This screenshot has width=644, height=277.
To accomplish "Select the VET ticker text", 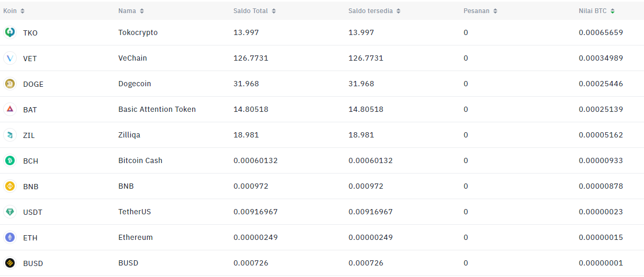I will point(30,59).
